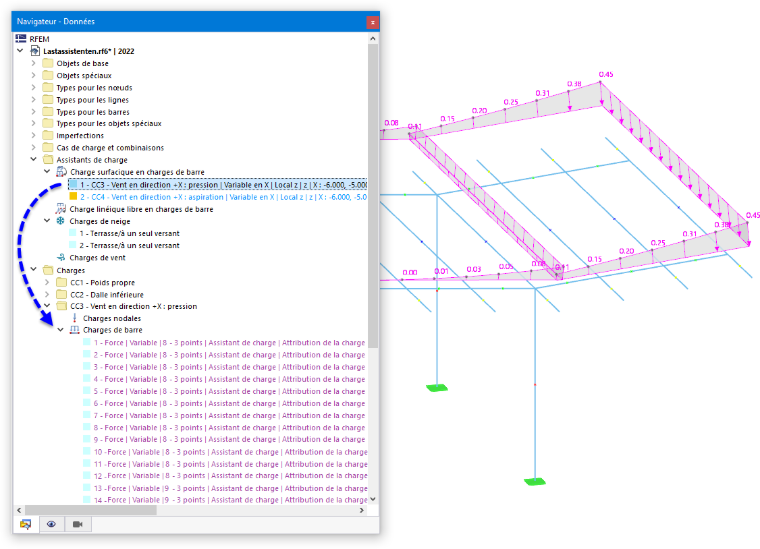This screenshot has width=760, height=549.
Task: Click the Charges de neige snowflake icon
Action: 61,221
